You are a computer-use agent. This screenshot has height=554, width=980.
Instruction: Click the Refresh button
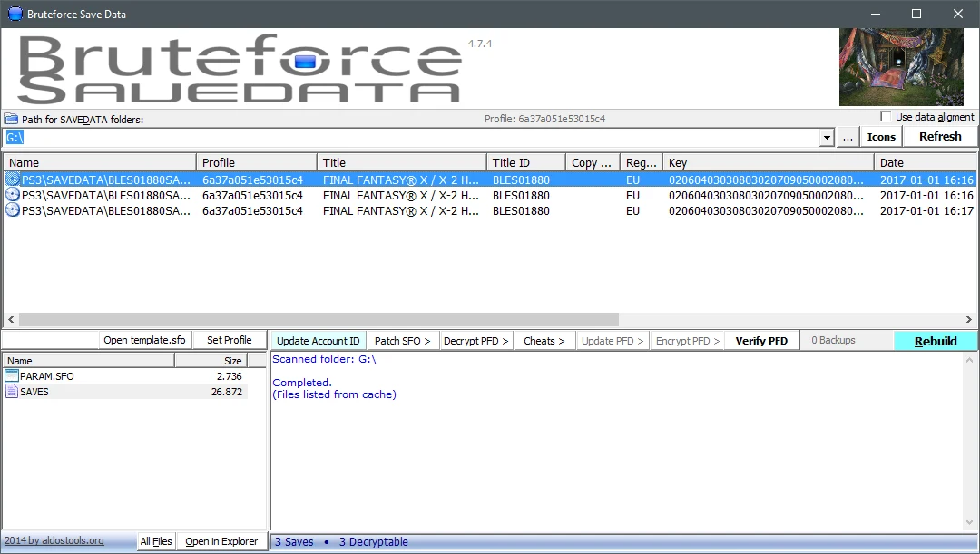[940, 137]
